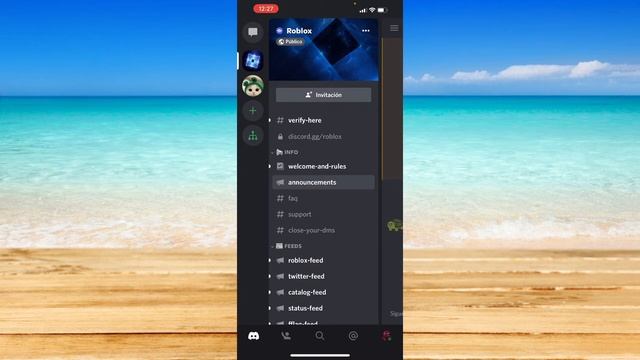Tap the Discord home tab icon
Image resolution: width=640 pixels, height=360 pixels.
tap(253, 336)
